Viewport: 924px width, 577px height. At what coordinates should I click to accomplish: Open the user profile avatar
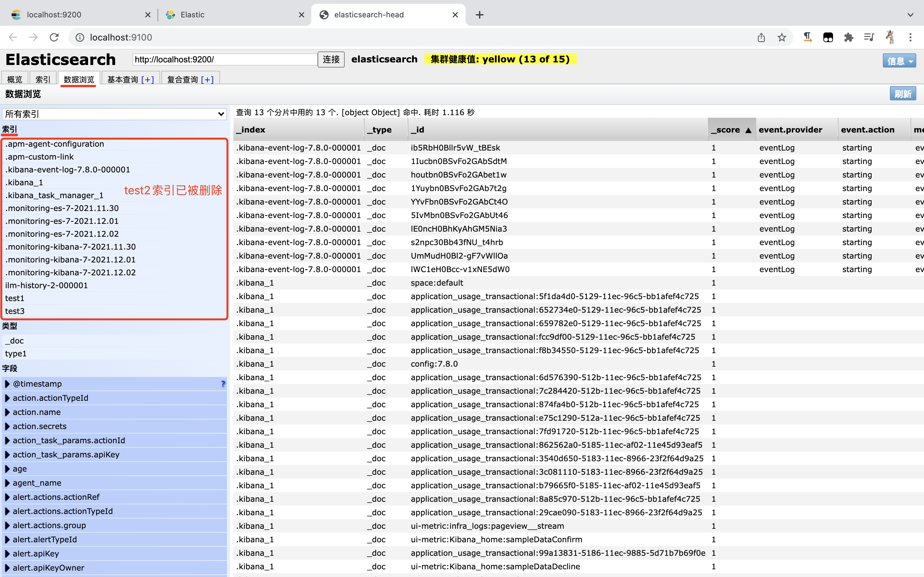click(x=890, y=37)
